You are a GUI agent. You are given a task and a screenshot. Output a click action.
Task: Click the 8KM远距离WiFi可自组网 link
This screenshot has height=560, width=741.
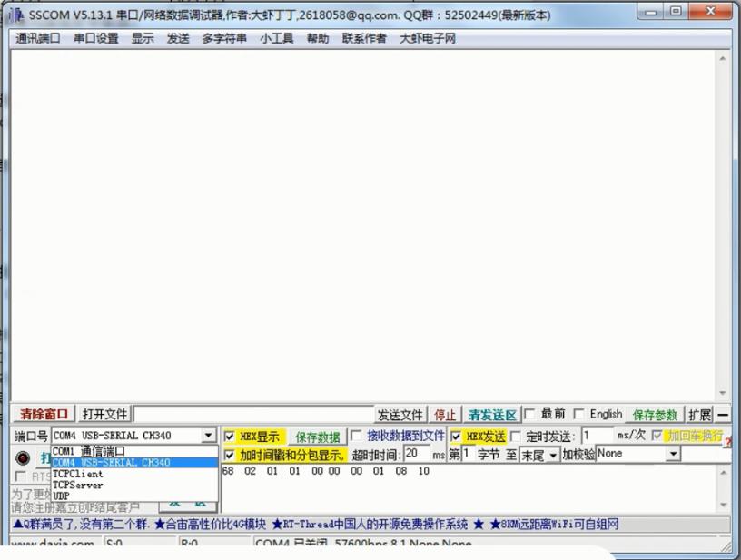pos(554,525)
